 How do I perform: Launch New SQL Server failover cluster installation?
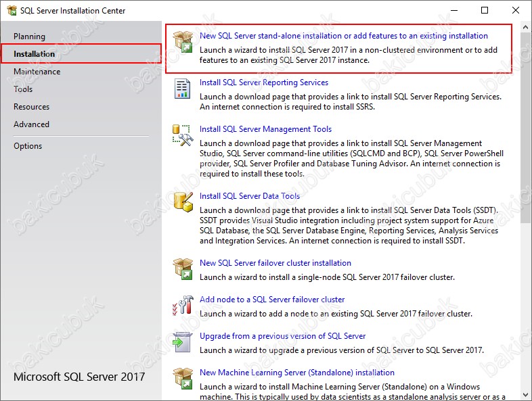275,263
